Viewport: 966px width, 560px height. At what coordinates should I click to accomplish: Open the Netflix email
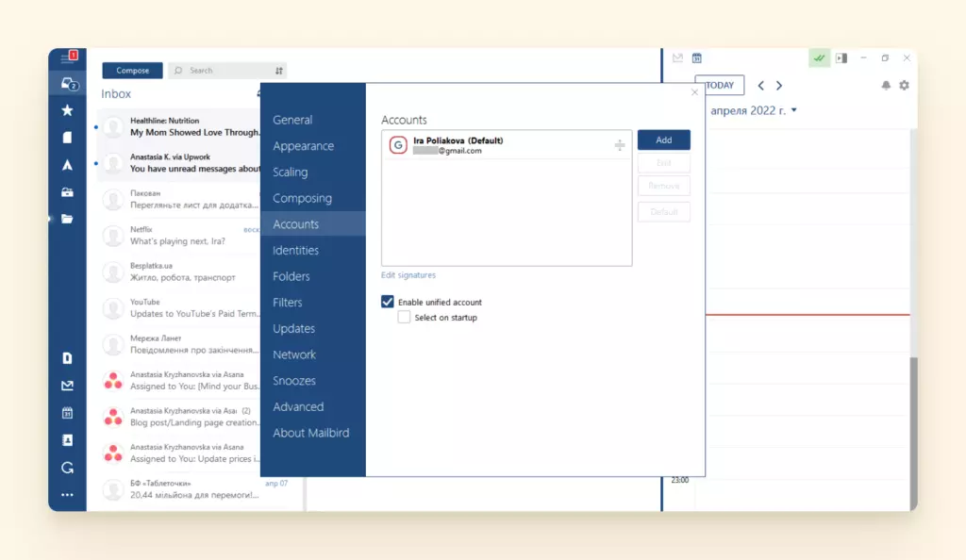[x=178, y=236]
